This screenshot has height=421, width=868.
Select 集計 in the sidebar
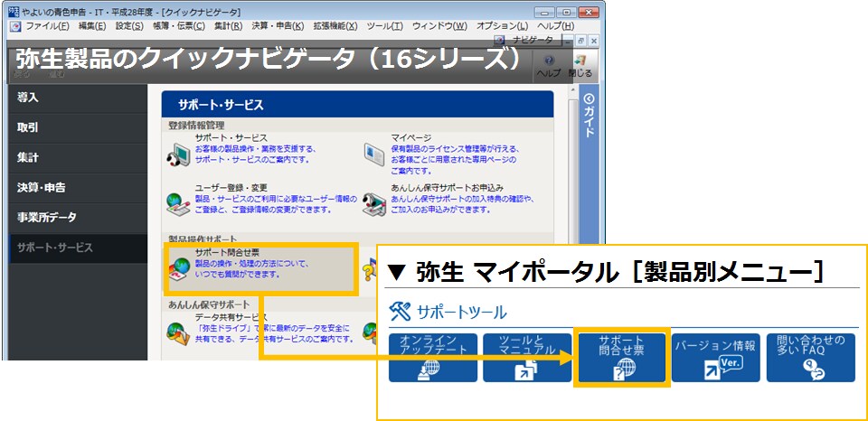tap(78, 158)
